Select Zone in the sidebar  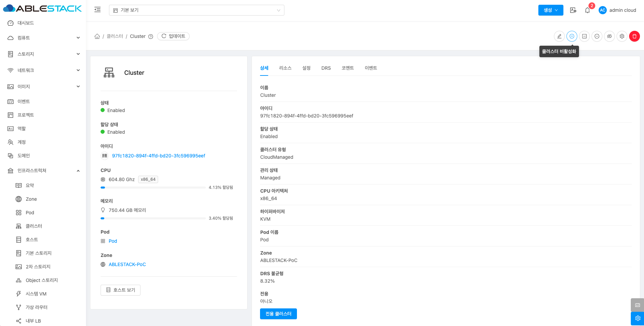[x=31, y=199]
